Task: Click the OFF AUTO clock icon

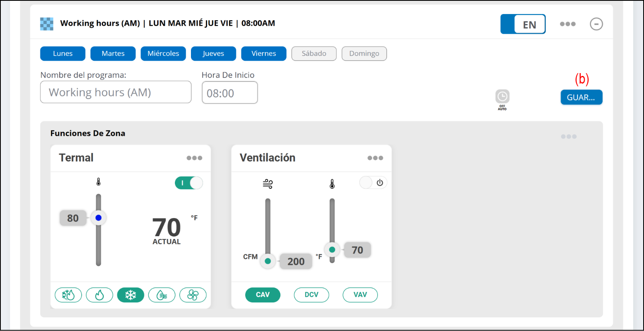Action: [502, 97]
